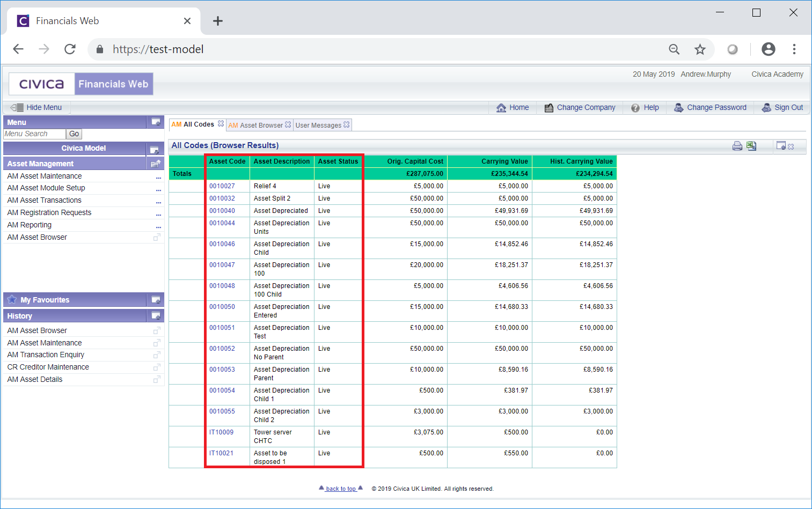Screen dimensions: 812x509
Task: Close the AM All Codes tab
Action: [x=221, y=124]
